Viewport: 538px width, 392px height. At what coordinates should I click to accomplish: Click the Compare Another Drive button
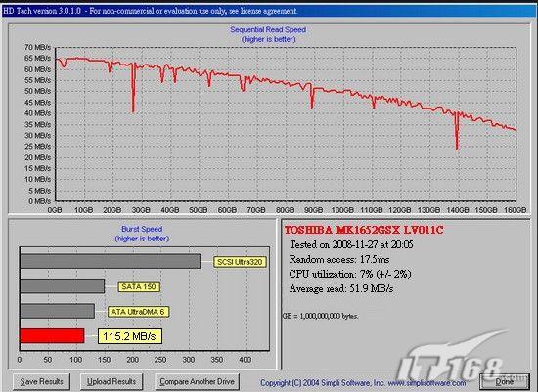click(x=197, y=381)
